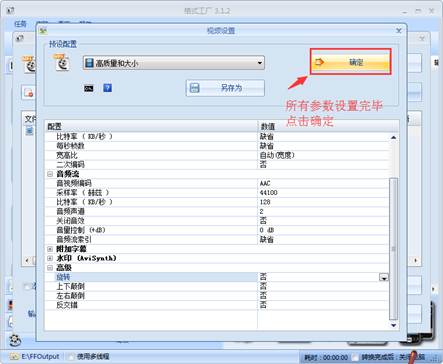This screenshot has height=364, width=443.
Task: Click the film reel icon at bottom-left
Action: pos(15,340)
